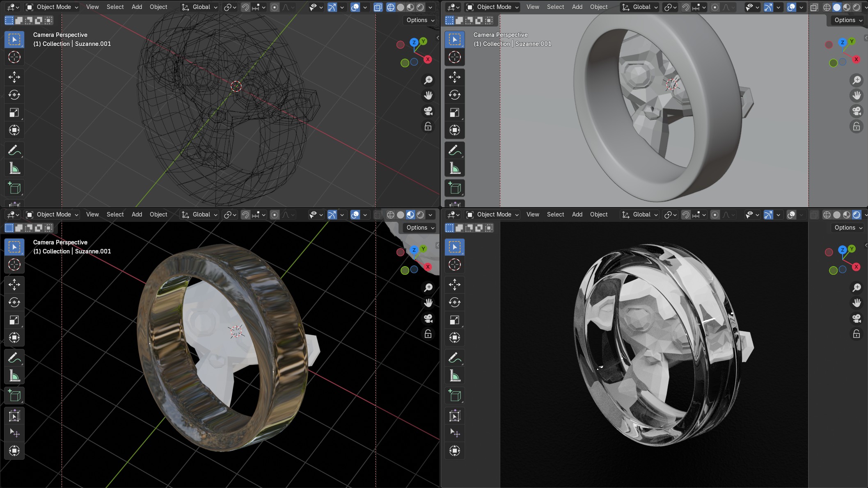Enable rendered shading in bottom-right viewport header
This screenshot has height=488, width=868.
pos(857,214)
